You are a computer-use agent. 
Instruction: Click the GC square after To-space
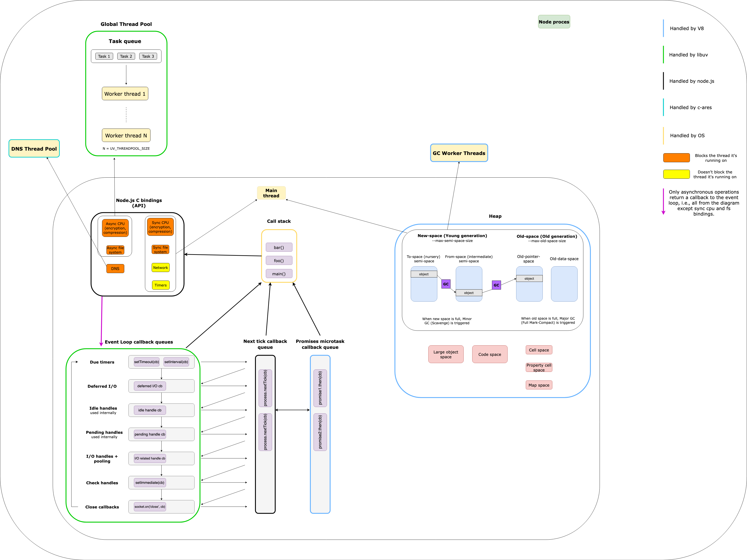click(446, 284)
